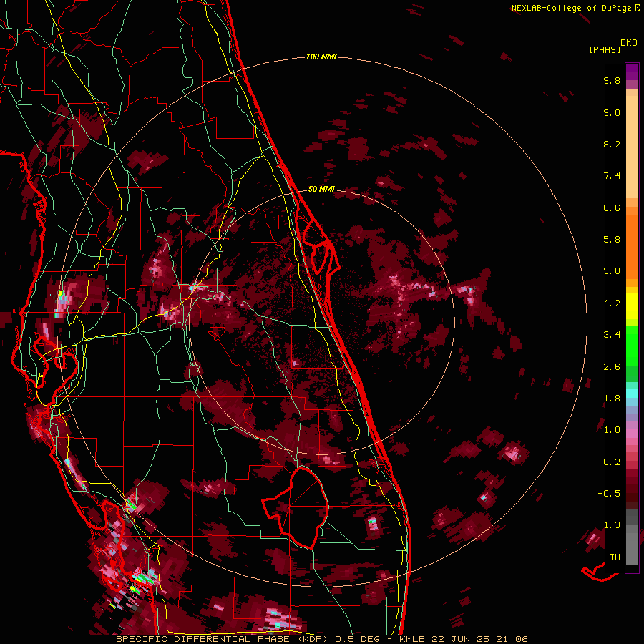This screenshot has height=644, width=644.
Task: Click the 0.5 DEG elevation text
Action: [x=357, y=639]
